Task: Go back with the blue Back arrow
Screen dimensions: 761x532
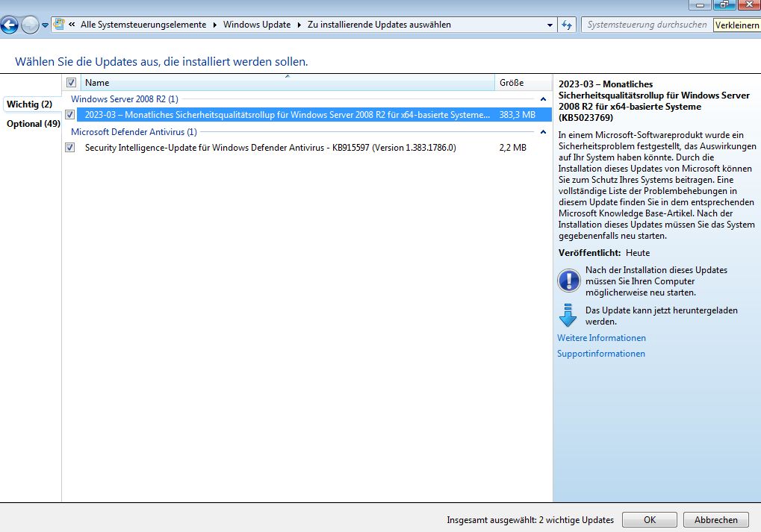Action: point(9,25)
